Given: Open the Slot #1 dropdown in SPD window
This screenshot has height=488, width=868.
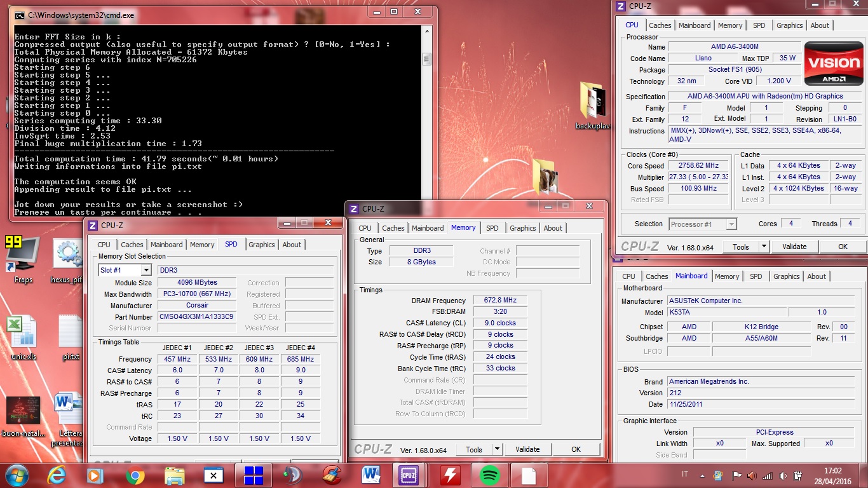Looking at the screenshot, I should [x=146, y=270].
